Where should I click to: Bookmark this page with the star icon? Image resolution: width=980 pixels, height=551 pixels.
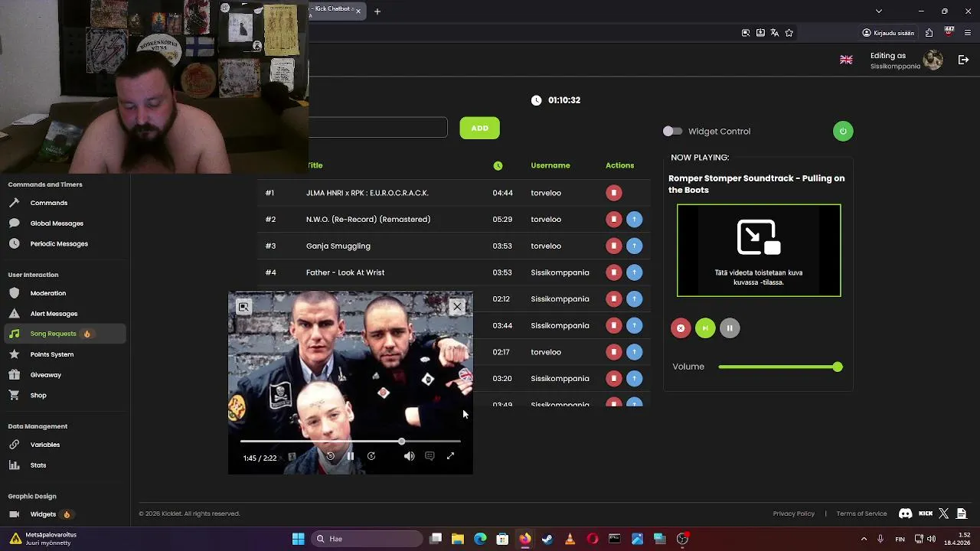789,33
